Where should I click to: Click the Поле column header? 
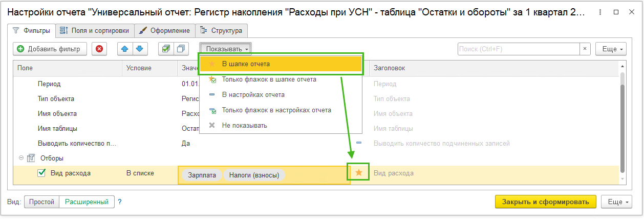tap(68, 68)
